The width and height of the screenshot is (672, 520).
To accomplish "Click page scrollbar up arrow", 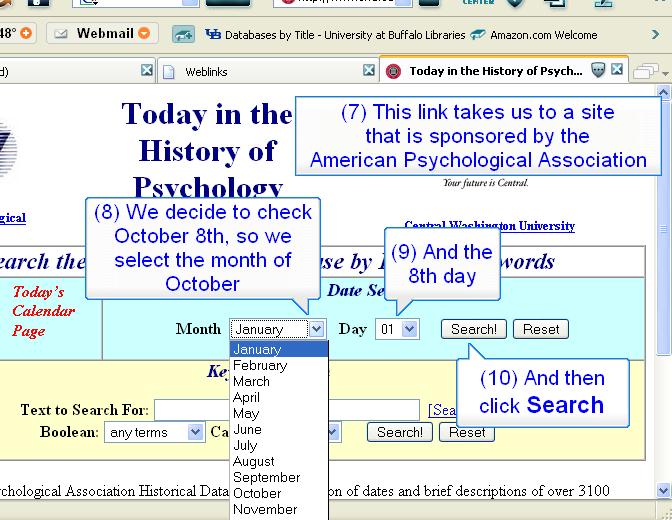I will (x=663, y=92).
